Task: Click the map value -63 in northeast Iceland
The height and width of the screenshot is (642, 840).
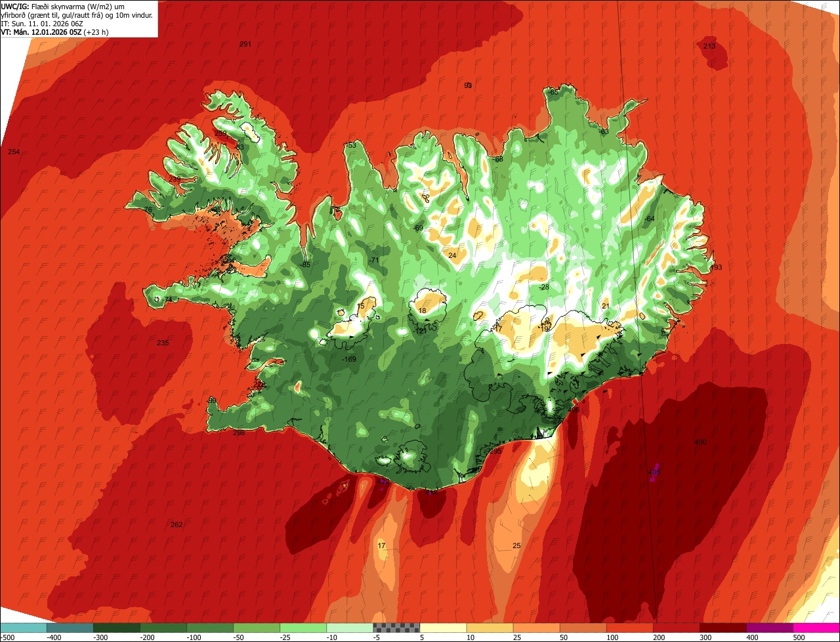Action: pyautogui.click(x=604, y=132)
